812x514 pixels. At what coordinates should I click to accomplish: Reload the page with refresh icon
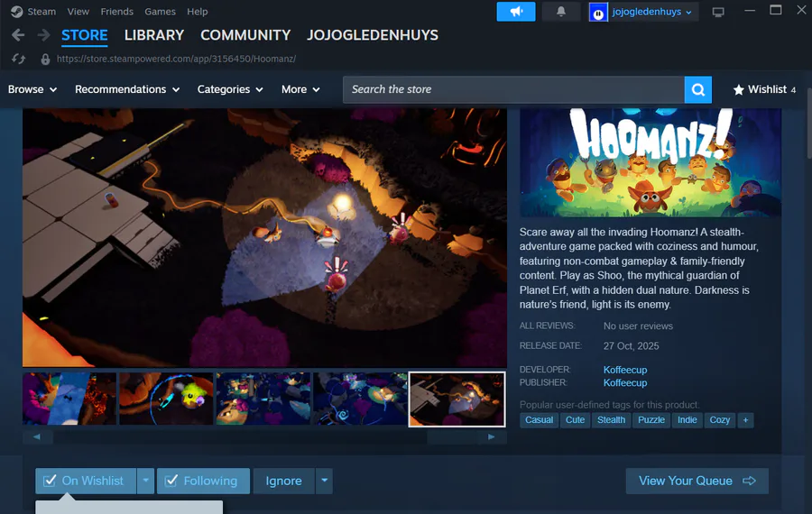pyautogui.click(x=19, y=59)
